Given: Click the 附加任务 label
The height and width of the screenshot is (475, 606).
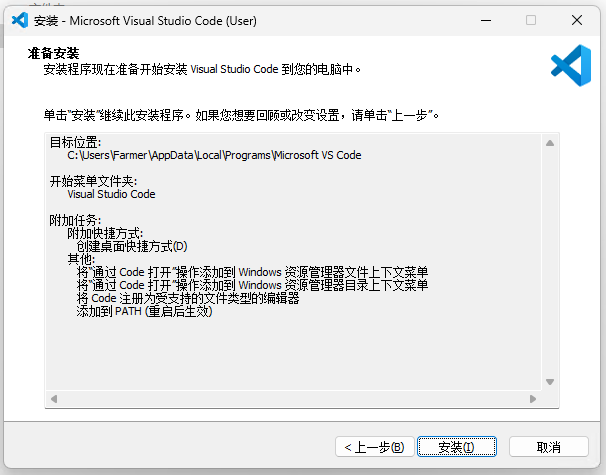Looking at the screenshot, I should 75,220.
